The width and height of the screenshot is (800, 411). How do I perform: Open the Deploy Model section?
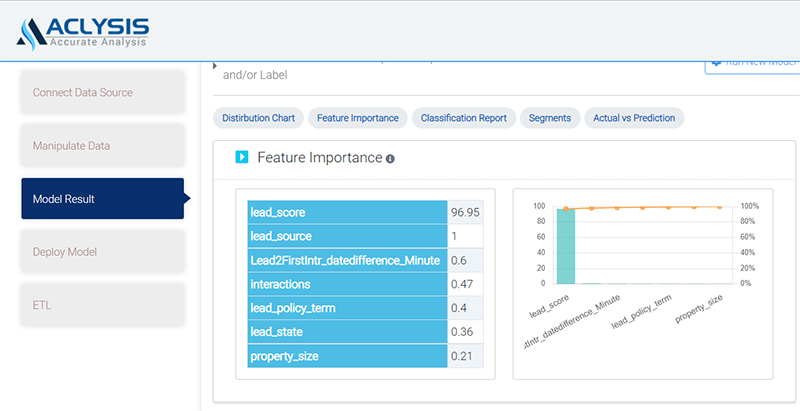[103, 252]
